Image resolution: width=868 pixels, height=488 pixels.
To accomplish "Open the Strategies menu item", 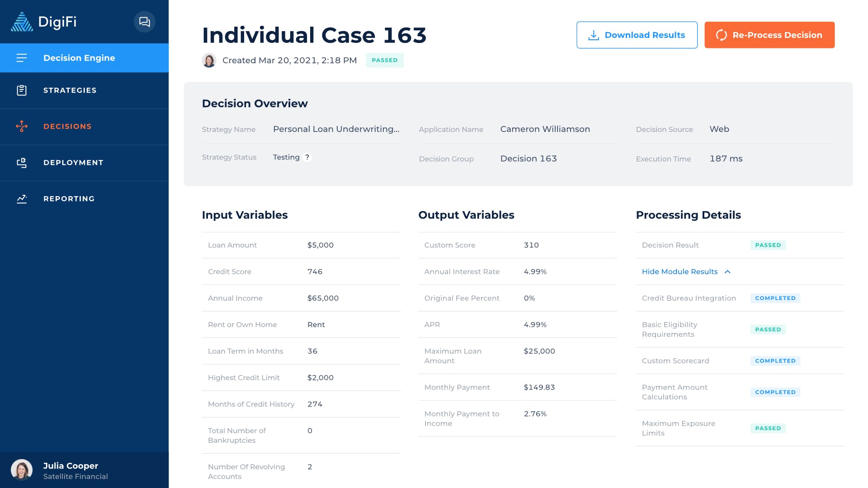I will [x=70, y=90].
